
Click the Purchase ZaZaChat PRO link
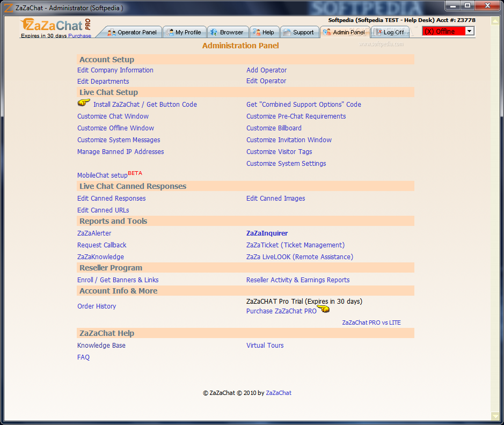tap(281, 311)
